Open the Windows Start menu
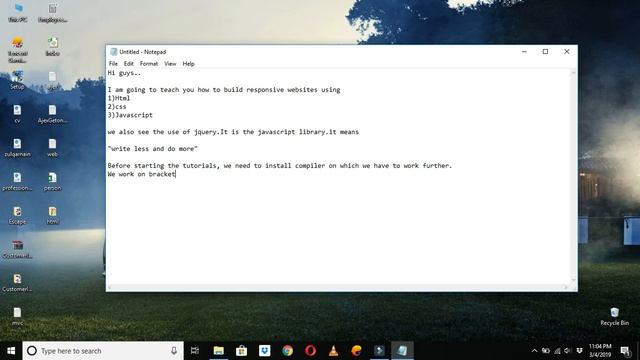 [11, 351]
